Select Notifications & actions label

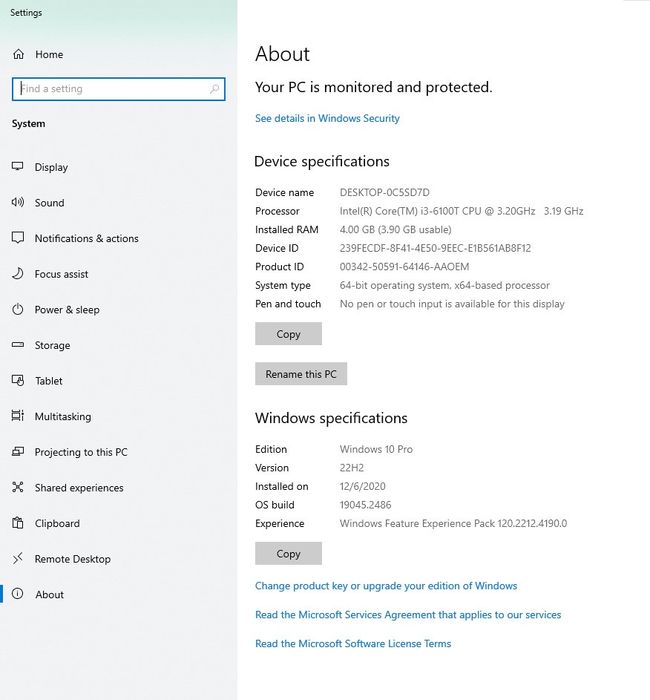click(x=87, y=238)
